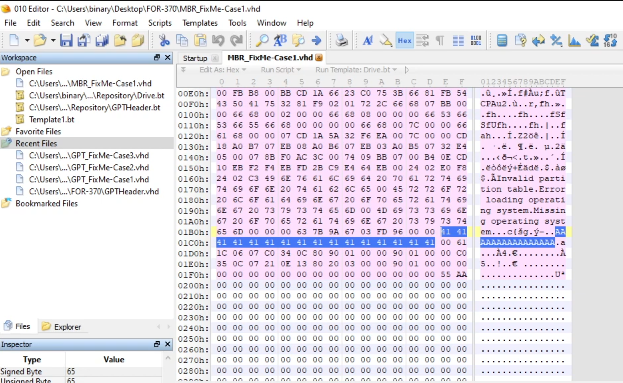Close the MBR_FixMe-Case1.vhd tab
The width and height of the screenshot is (623, 383).
tap(319, 58)
